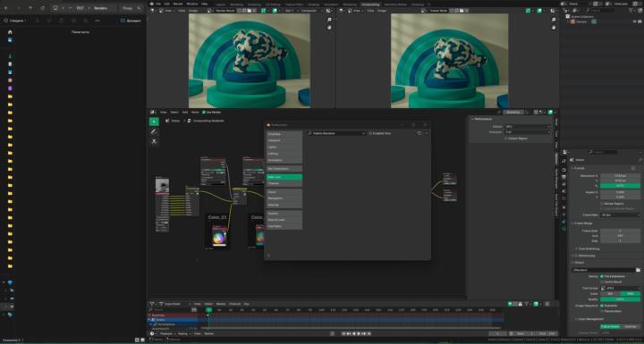Image resolution: width=644 pixels, height=344 pixels.
Task: Open Save & Load section in Preferences
Action: point(284,220)
